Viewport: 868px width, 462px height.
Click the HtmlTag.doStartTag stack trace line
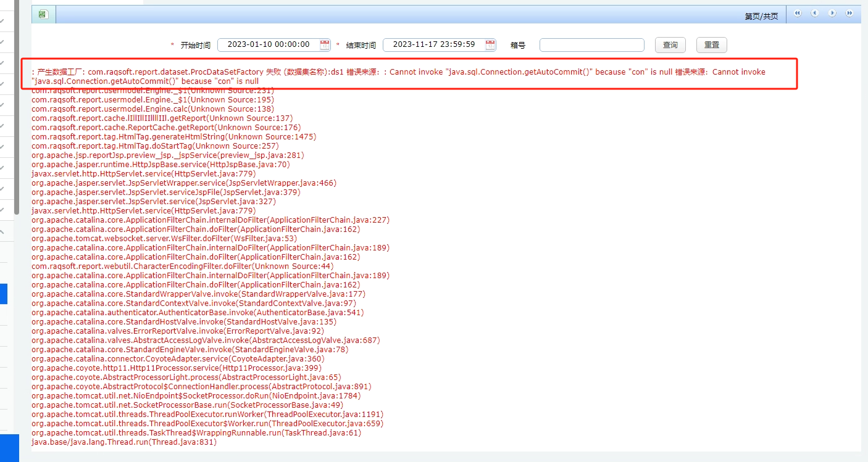[155, 146]
